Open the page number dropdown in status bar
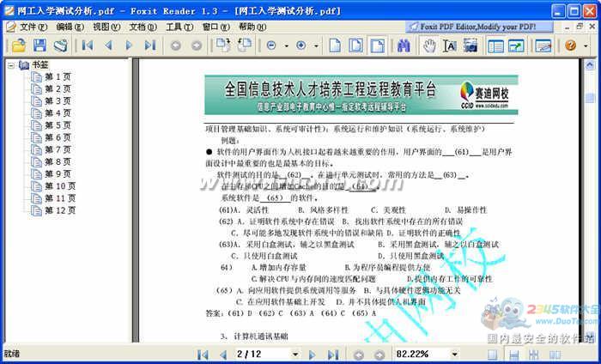 coord(294,354)
